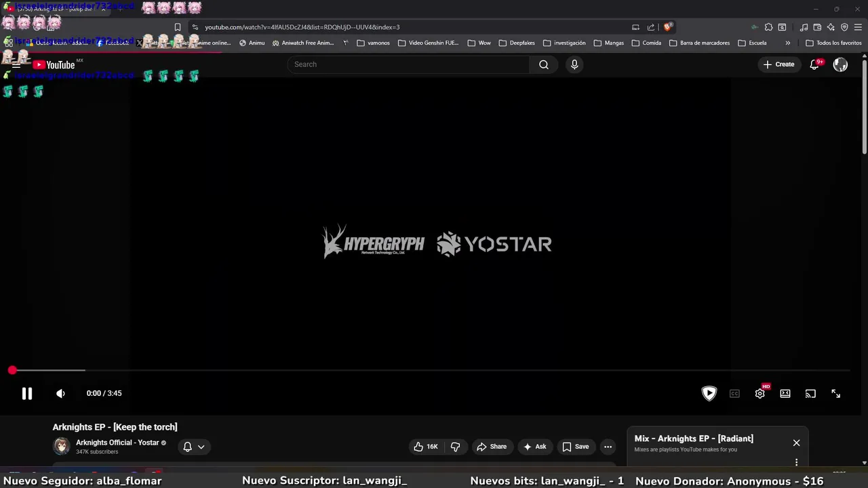Dislike the video with thumbs down
Image resolution: width=868 pixels, height=488 pixels.
[455, 447]
